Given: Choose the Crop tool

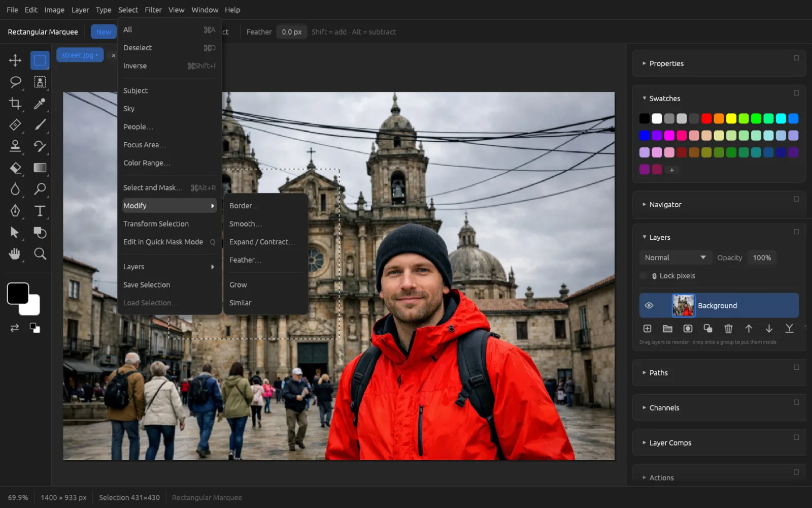Looking at the screenshot, I should click(15, 103).
